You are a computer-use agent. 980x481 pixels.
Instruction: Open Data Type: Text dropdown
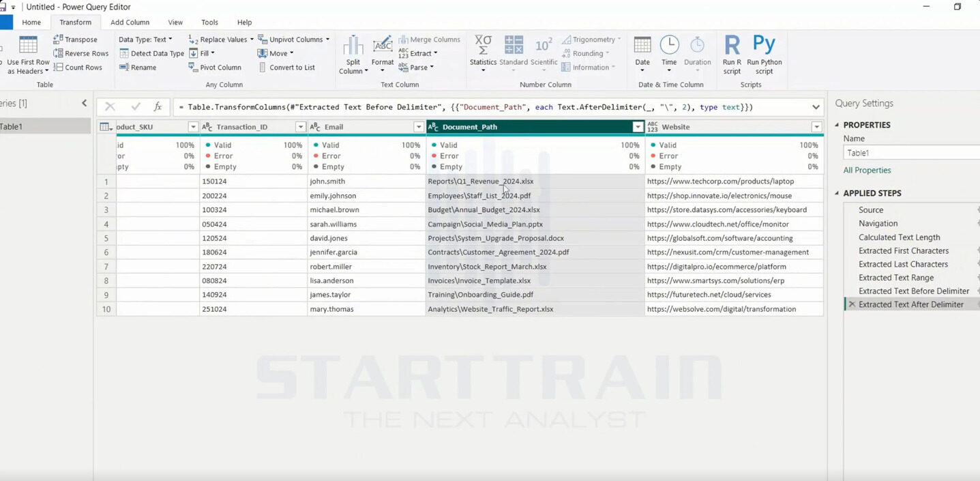pos(145,40)
